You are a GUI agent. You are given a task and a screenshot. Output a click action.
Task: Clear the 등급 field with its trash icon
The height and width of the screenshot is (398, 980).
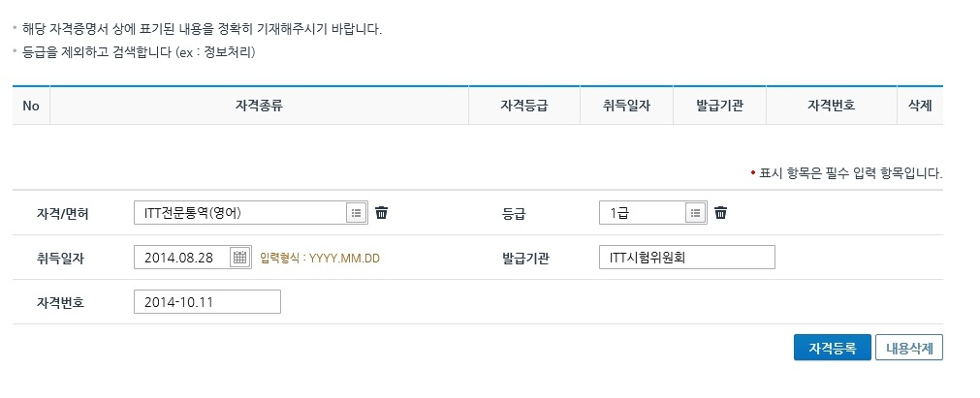point(721,213)
